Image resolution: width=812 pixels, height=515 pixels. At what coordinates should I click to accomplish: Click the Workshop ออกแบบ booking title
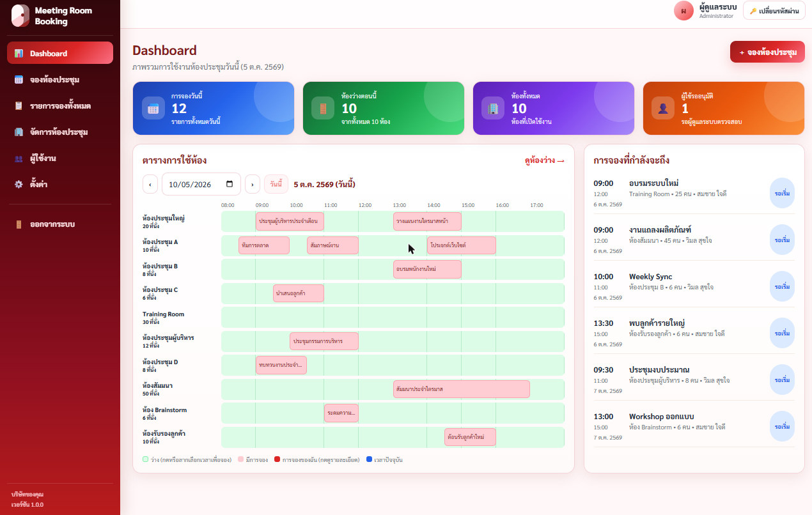[x=661, y=417]
